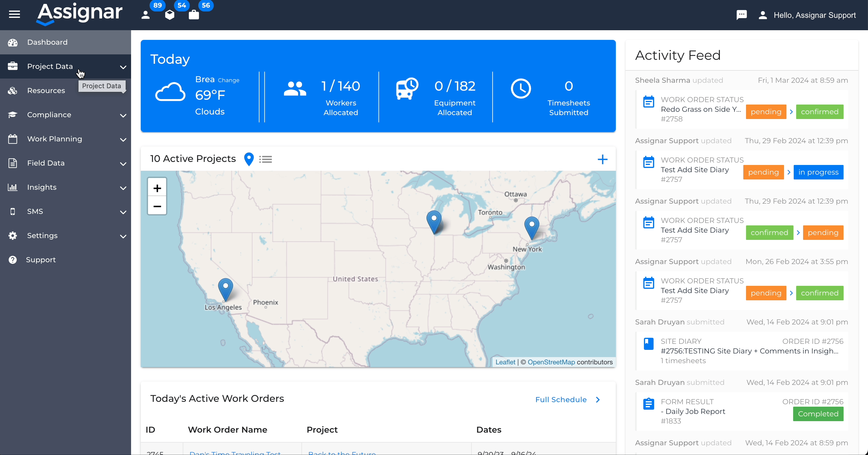Open Compliance menu item
Image resolution: width=868 pixels, height=455 pixels.
pos(65,115)
